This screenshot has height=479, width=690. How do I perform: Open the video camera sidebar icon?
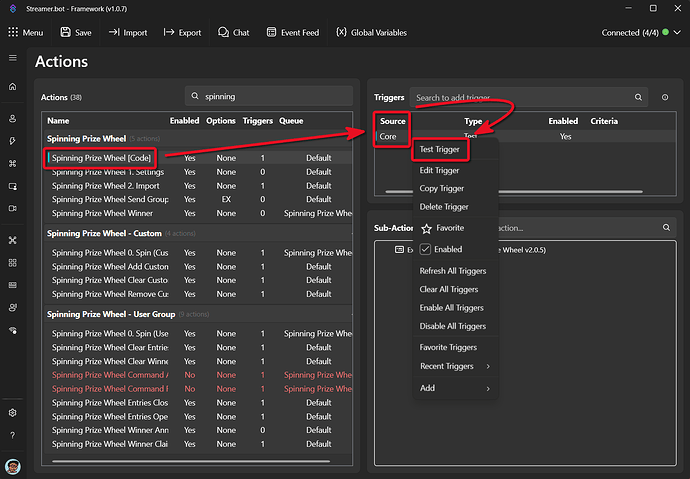13,208
